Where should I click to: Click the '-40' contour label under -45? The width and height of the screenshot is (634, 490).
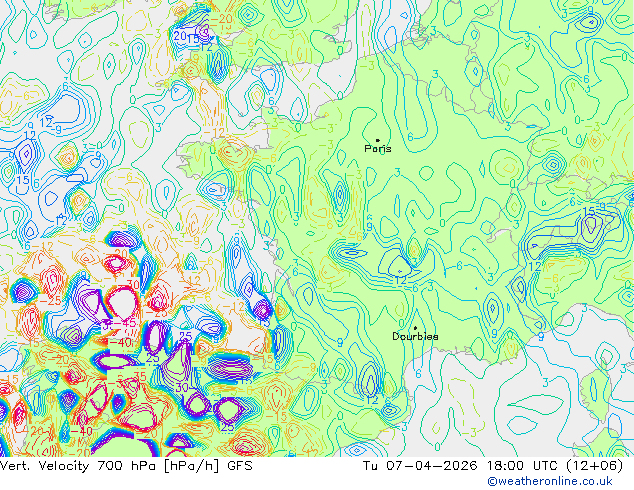coord(120,342)
